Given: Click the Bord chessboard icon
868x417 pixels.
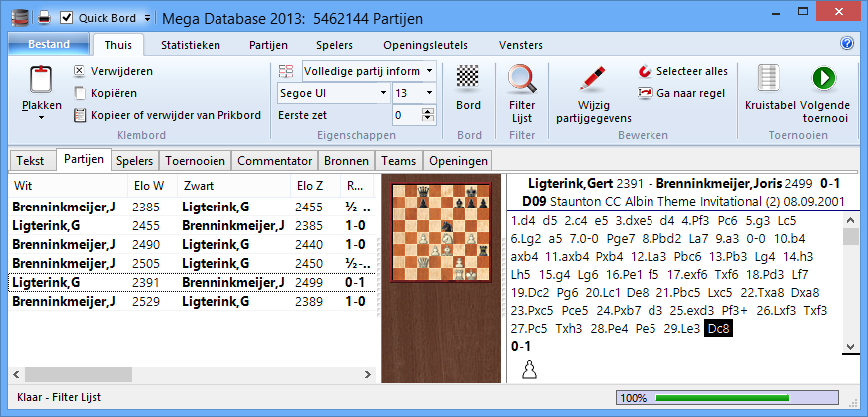Looking at the screenshot, I should point(468,77).
